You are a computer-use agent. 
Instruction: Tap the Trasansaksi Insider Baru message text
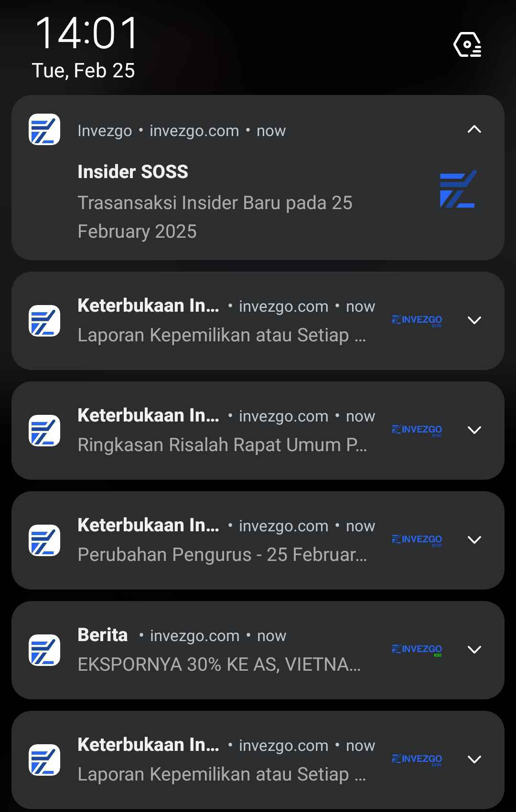[x=215, y=217]
